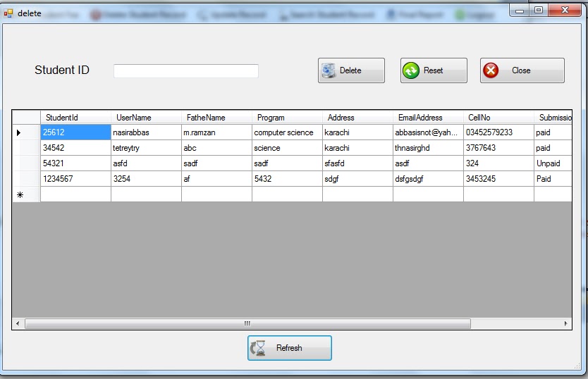The height and width of the screenshot is (379, 588).
Task: Focus the Student ID input field
Action: point(186,71)
